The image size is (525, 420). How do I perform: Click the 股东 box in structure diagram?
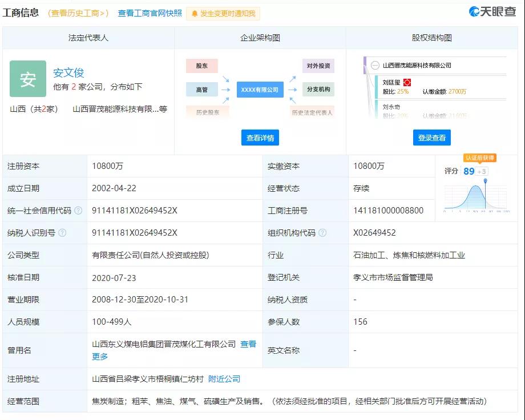pyautogui.click(x=202, y=66)
